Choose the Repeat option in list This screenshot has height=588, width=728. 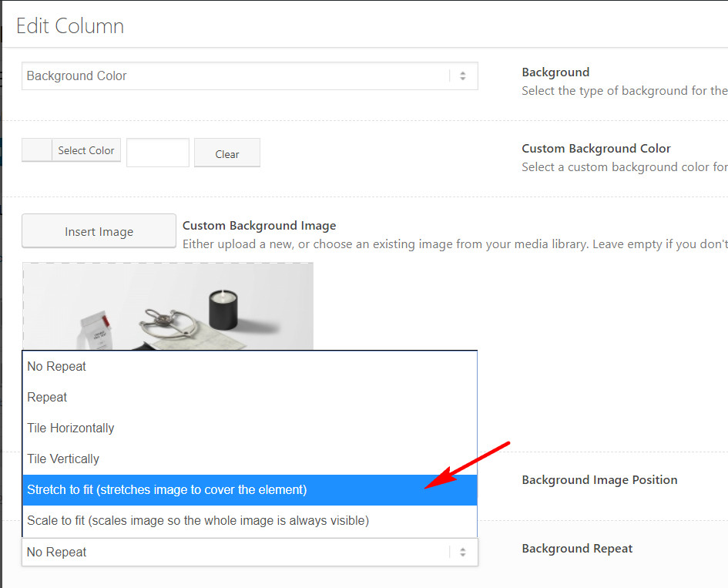(250, 397)
